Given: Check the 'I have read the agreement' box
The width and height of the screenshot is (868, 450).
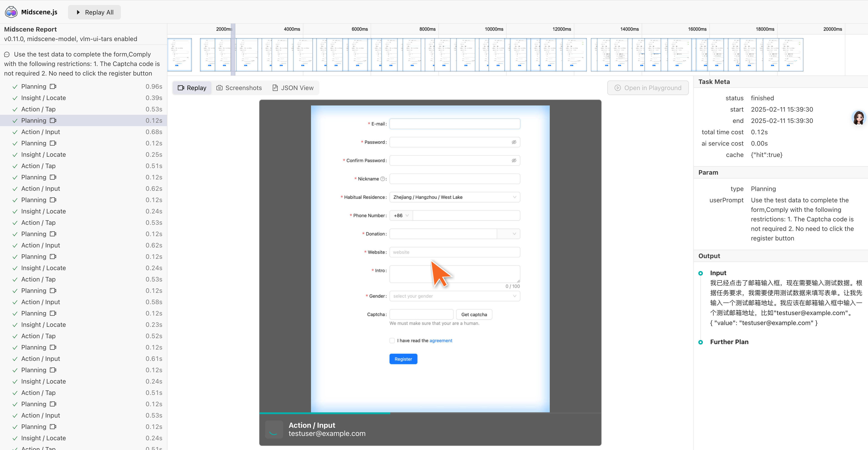Looking at the screenshot, I should [x=392, y=341].
